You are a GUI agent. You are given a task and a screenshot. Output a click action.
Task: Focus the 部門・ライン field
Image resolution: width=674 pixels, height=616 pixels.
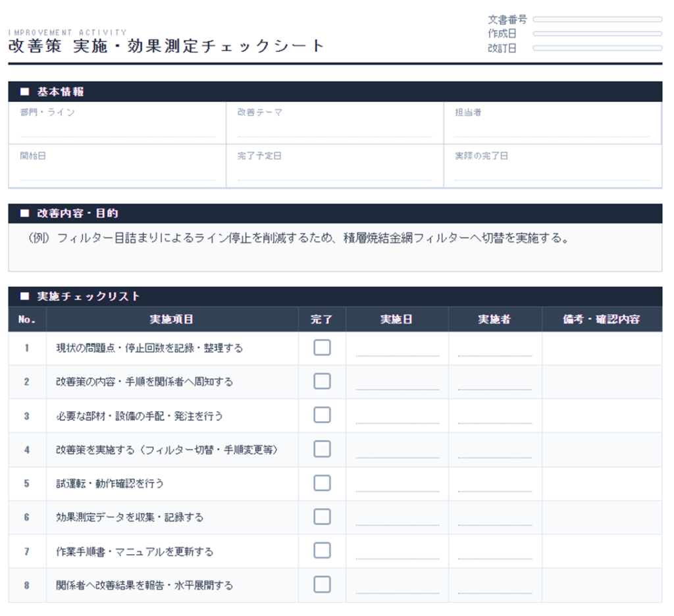pos(117,130)
